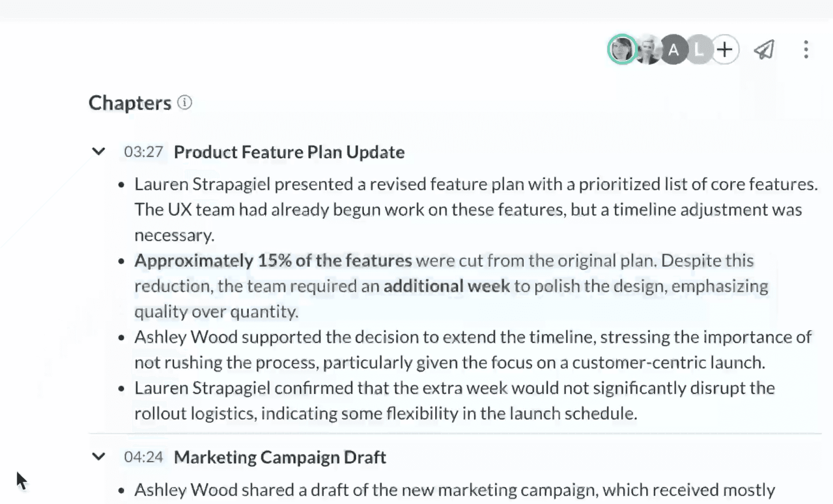
Task: Click the bold "Approximately 15% of the features" text
Action: pyautogui.click(x=273, y=260)
